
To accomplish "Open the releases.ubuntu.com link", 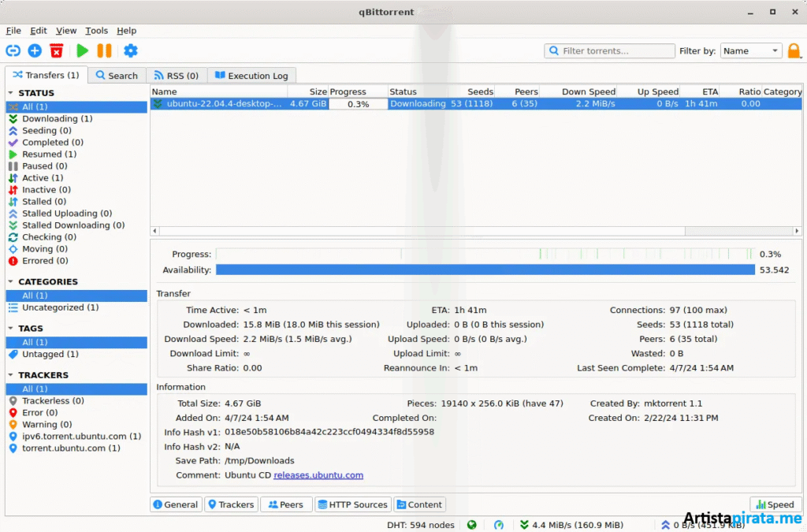I will tap(318, 474).
